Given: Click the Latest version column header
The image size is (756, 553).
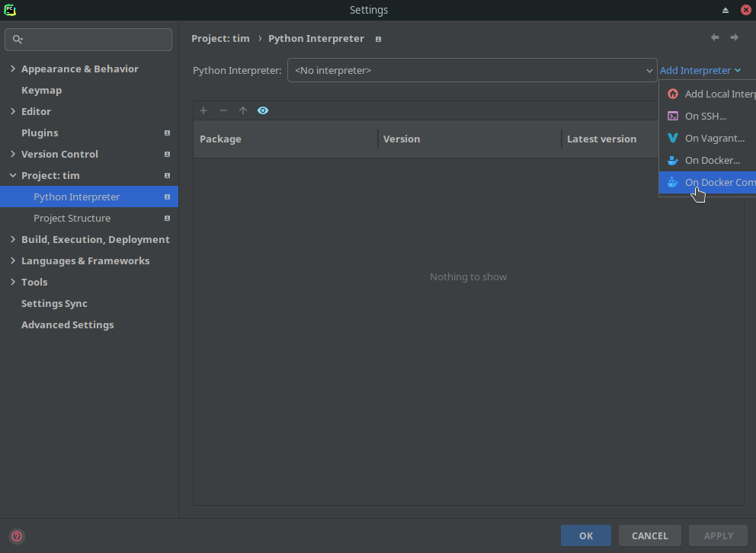Looking at the screenshot, I should coord(610,139).
